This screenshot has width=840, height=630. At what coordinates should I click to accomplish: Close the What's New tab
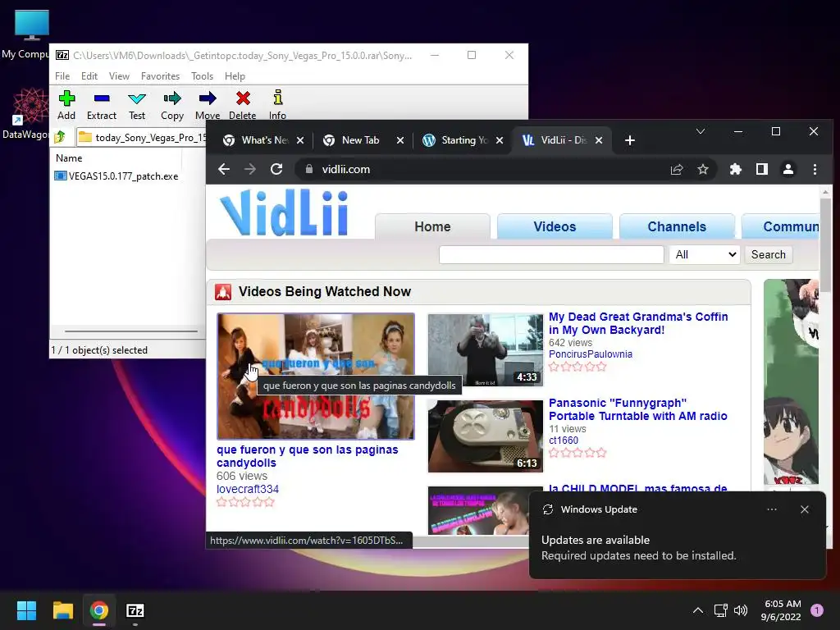click(x=300, y=140)
